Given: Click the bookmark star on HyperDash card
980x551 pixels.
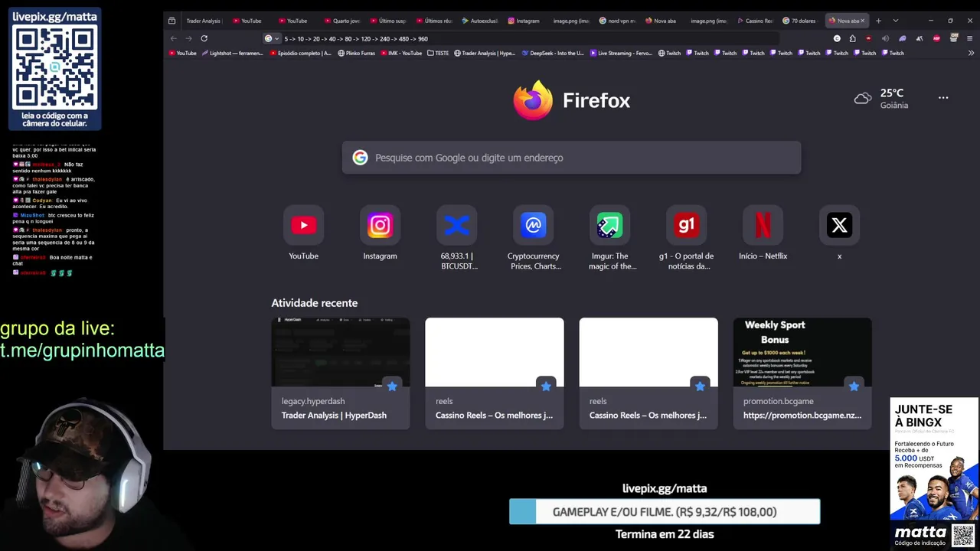Looking at the screenshot, I should click(392, 386).
